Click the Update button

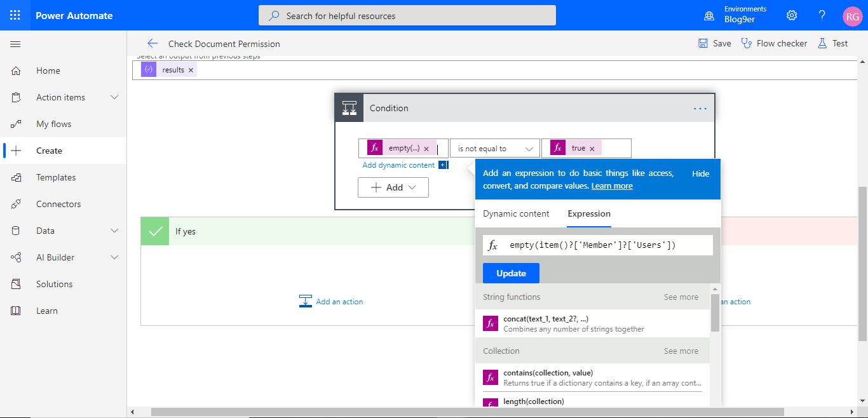pos(511,273)
